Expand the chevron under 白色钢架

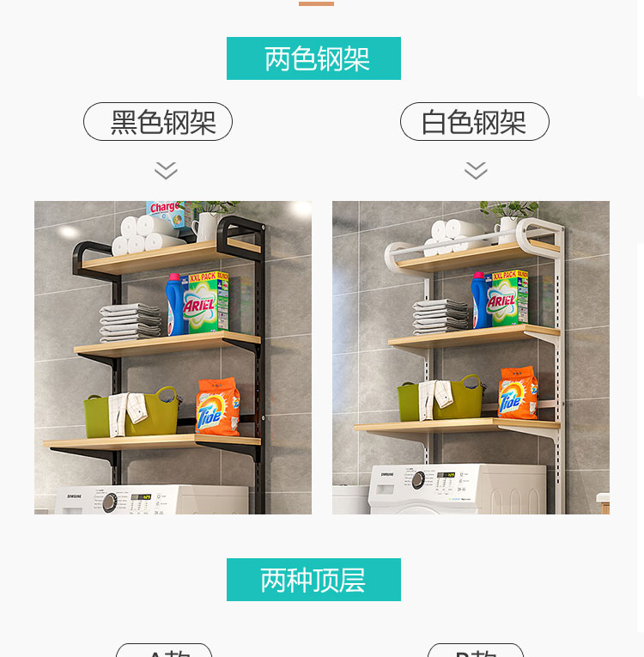click(476, 171)
